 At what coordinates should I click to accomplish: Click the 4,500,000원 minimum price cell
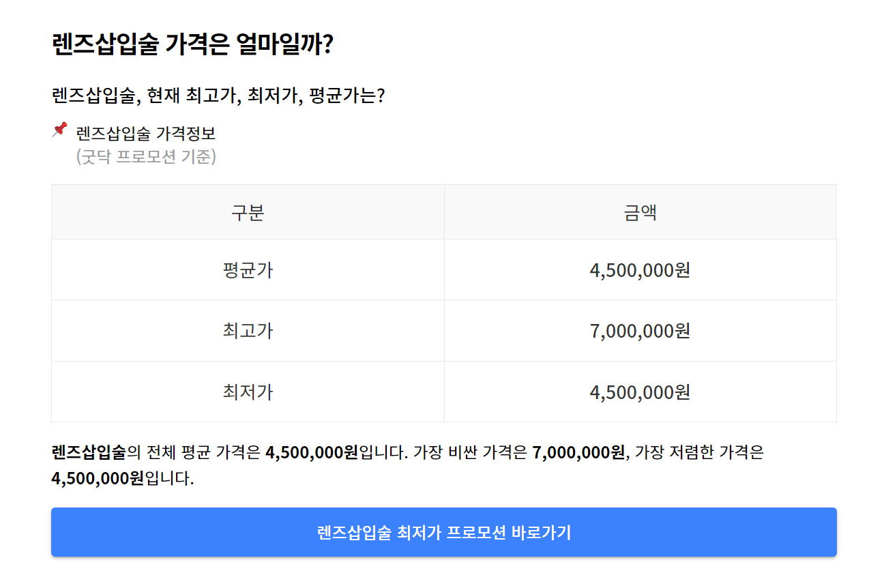click(x=640, y=392)
